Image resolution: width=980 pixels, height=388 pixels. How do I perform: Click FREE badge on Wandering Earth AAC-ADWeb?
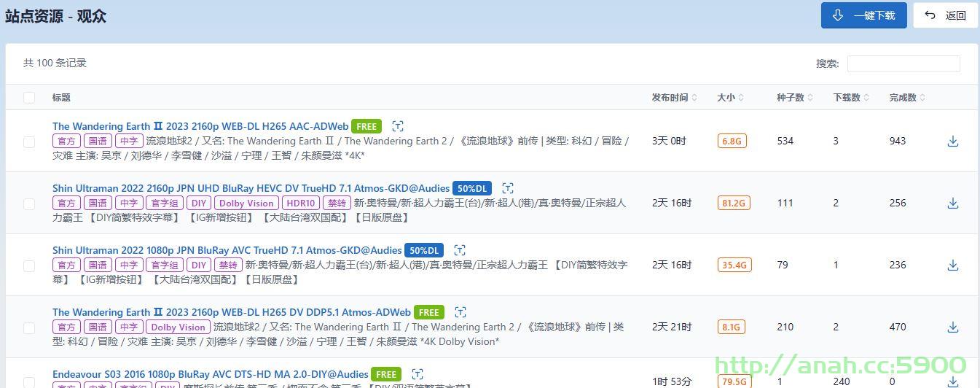click(366, 126)
